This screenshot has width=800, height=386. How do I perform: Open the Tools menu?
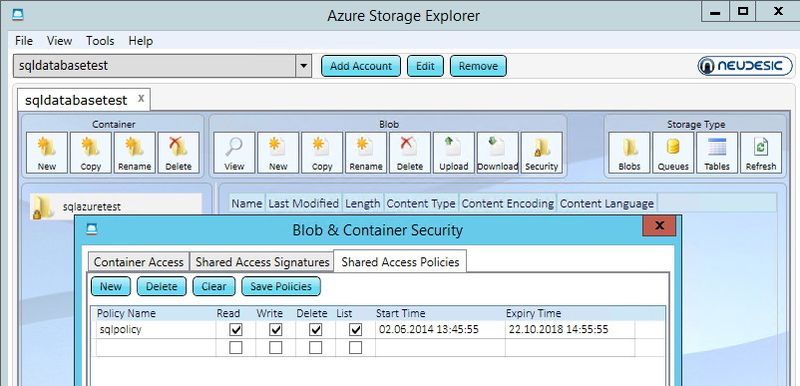(100, 41)
